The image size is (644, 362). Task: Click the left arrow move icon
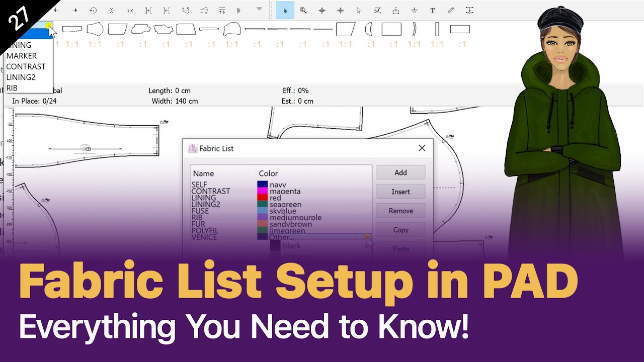tap(56, 10)
